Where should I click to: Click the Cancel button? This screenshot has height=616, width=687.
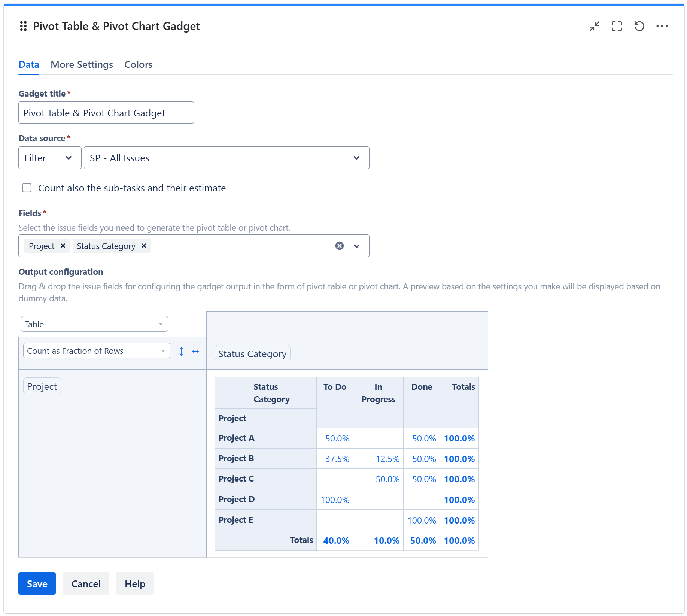[x=86, y=583]
